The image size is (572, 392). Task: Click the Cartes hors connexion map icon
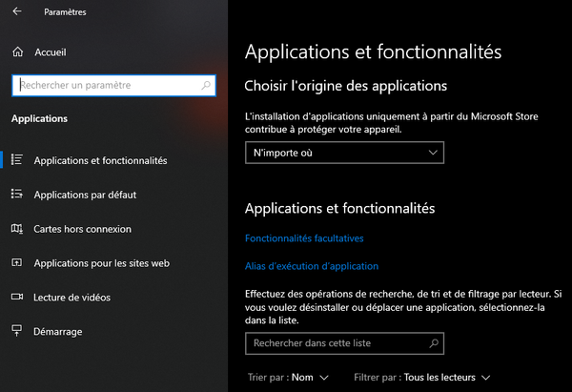[17, 229]
